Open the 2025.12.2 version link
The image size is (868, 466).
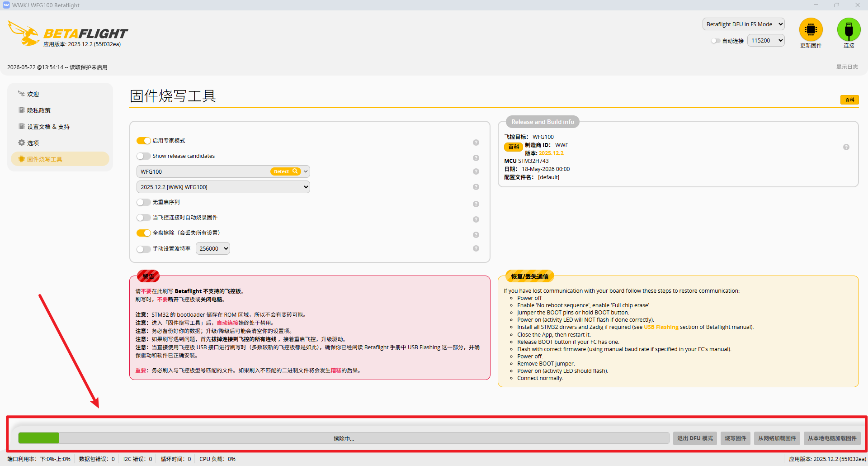pos(551,153)
